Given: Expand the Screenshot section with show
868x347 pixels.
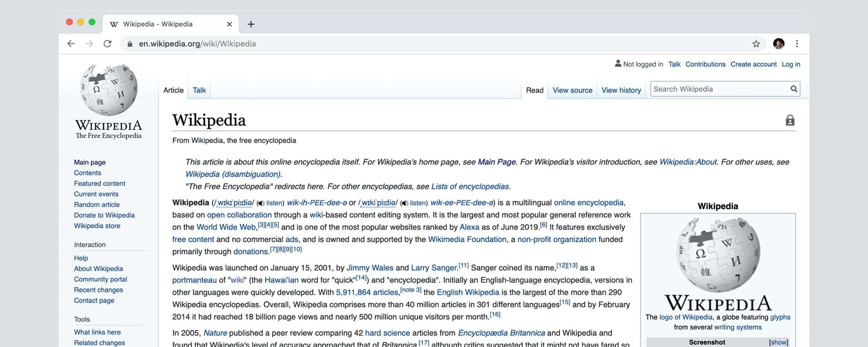Looking at the screenshot, I should [778, 342].
